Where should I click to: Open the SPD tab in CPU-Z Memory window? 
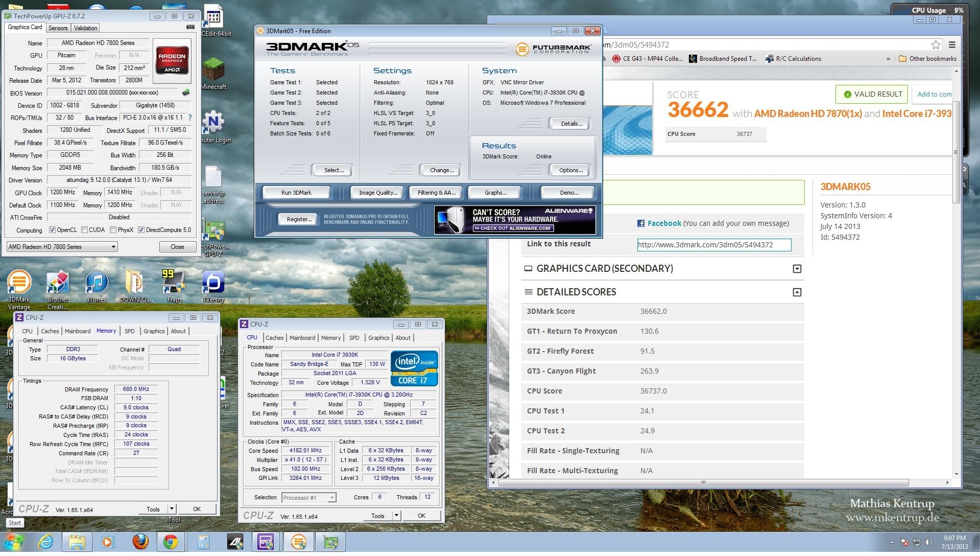coord(130,331)
